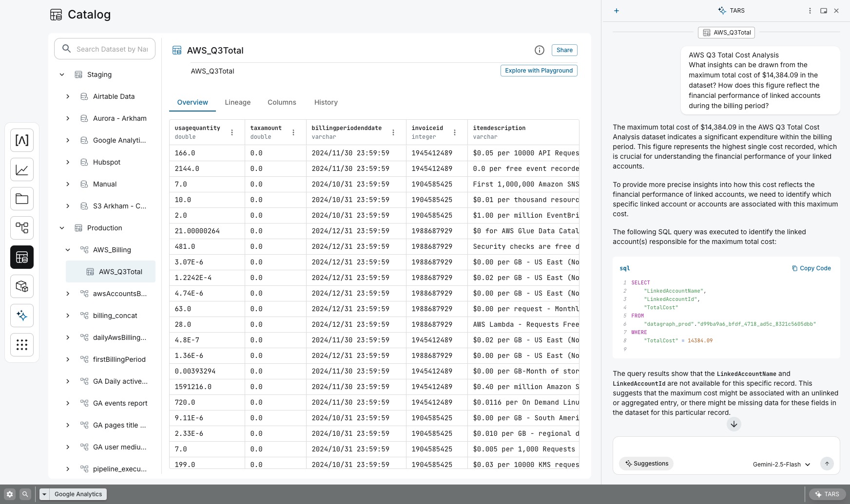Screen dimensions: 850x504
Task: Open settings gear in bottom bar
Action: (x=10, y=494)
